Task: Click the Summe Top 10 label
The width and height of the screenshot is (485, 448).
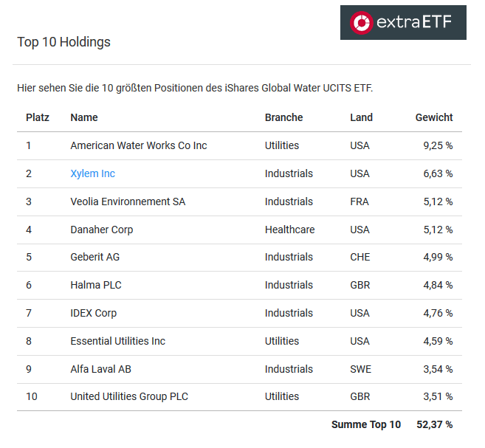Action: tap(366, 424)
